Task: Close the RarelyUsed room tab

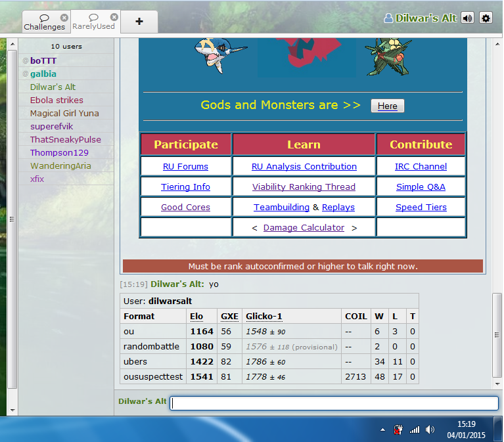Action: (114, 17)
